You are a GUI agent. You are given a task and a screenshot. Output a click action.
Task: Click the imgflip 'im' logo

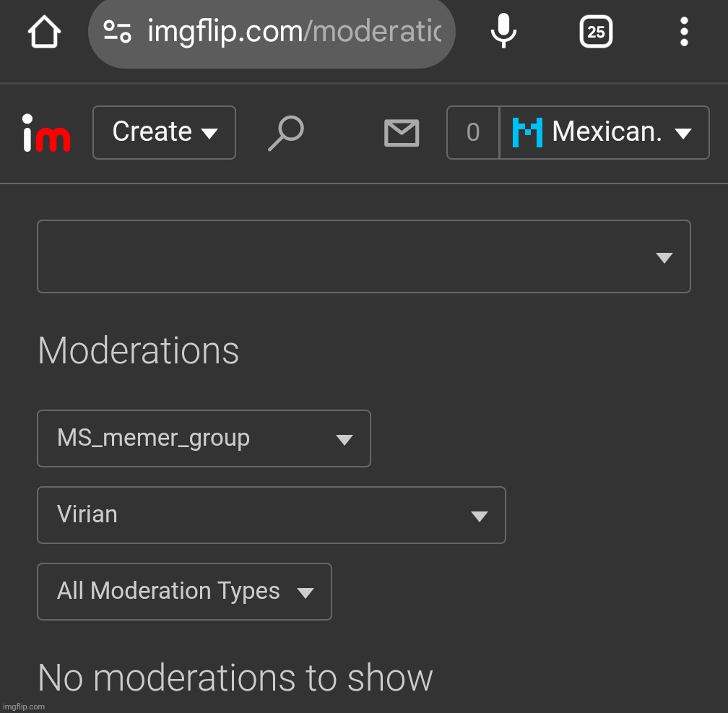[x=46, y=133]
